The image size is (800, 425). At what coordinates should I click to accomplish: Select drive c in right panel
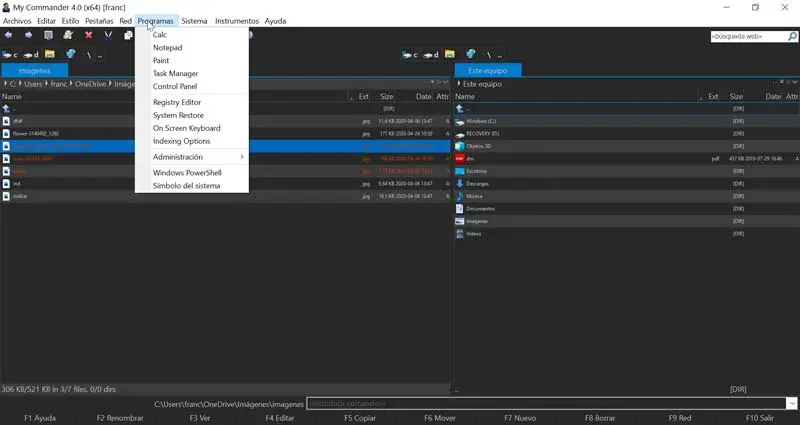[x=410, y=55]
